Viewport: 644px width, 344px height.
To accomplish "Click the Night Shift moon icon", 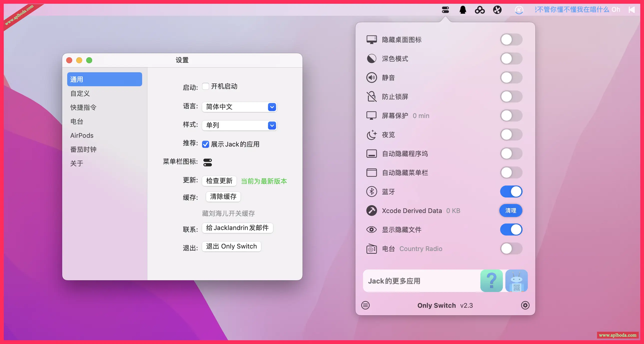I will point(371,134).
